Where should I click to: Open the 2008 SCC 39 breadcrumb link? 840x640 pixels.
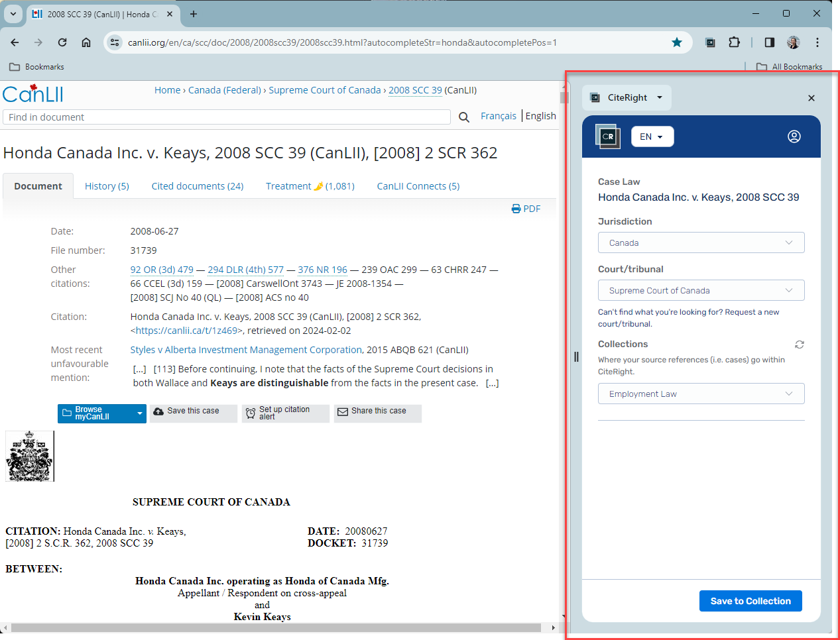pos(415,90)
